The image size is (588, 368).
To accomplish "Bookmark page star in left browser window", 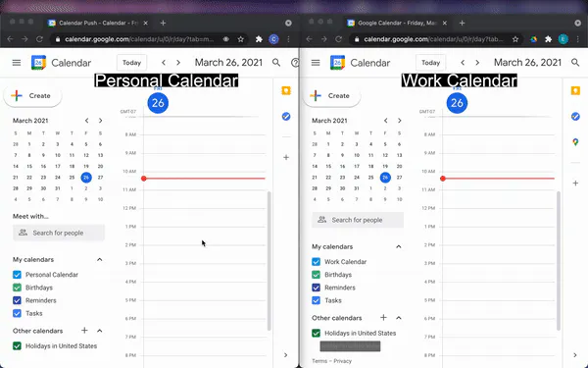I will (241, 39).
